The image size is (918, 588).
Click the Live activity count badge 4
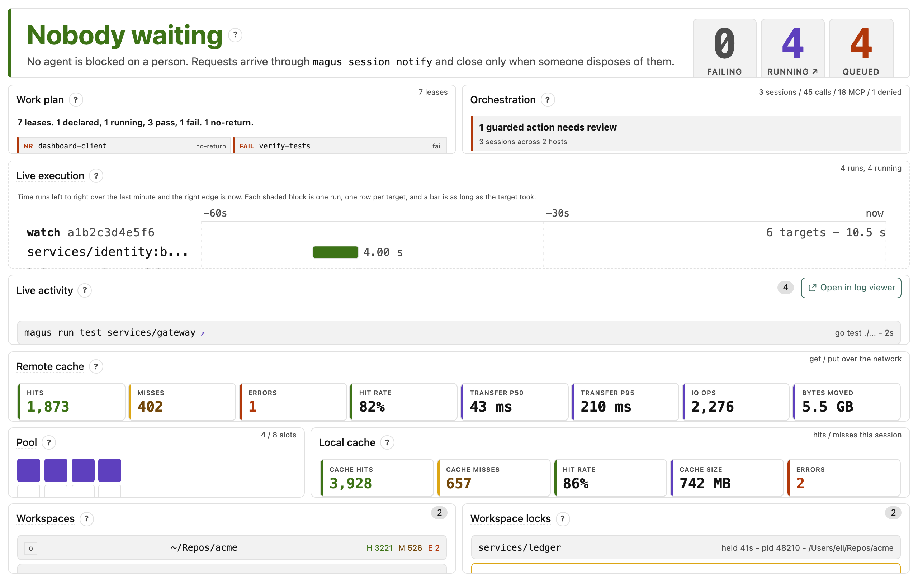pos(785,288)
